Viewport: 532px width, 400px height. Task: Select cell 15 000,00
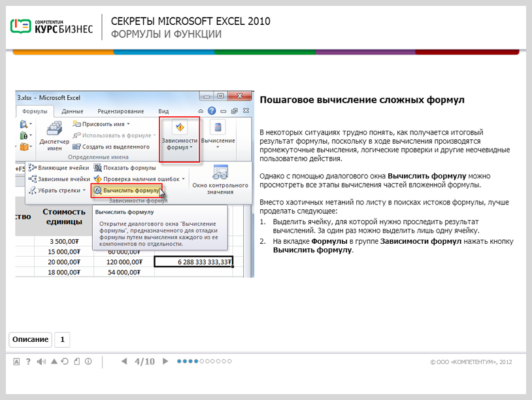[64, 252]
